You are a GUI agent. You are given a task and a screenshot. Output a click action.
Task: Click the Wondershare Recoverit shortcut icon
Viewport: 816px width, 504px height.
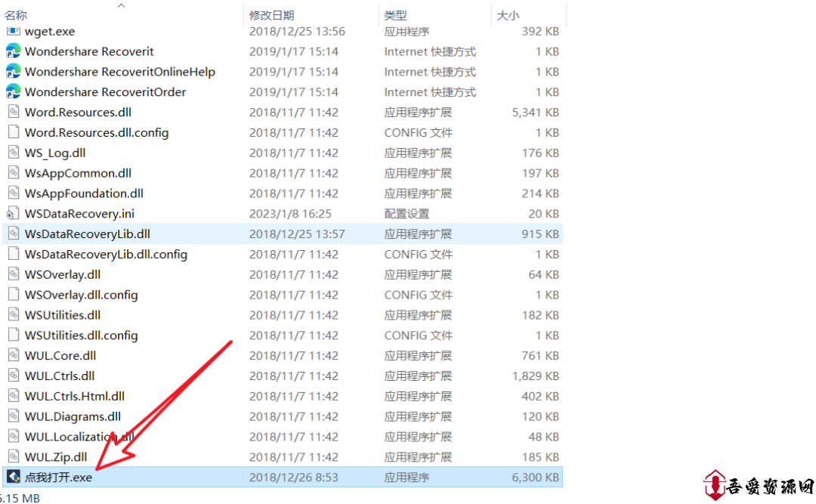coord(13,51)
